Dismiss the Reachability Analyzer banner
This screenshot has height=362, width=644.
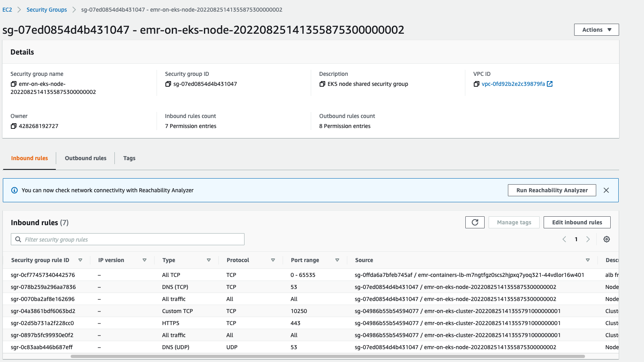click(x=606, y=190)
